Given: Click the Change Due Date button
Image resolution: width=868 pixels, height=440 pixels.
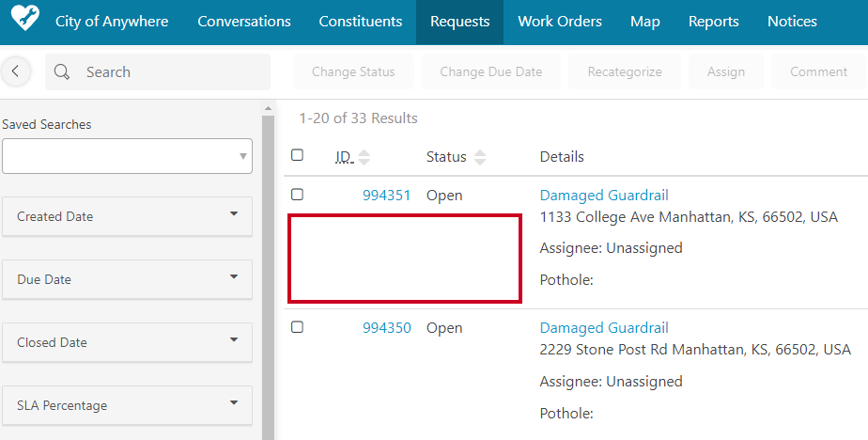Looking at the screenshot, I should (x=491, y=71).
